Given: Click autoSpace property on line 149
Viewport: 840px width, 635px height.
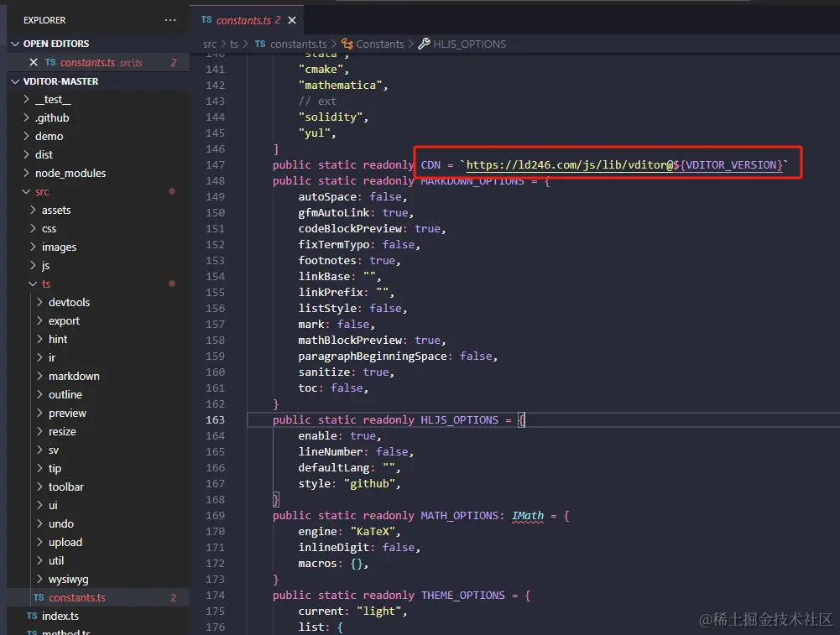Looking at the screenshot, I should point(327,196).
